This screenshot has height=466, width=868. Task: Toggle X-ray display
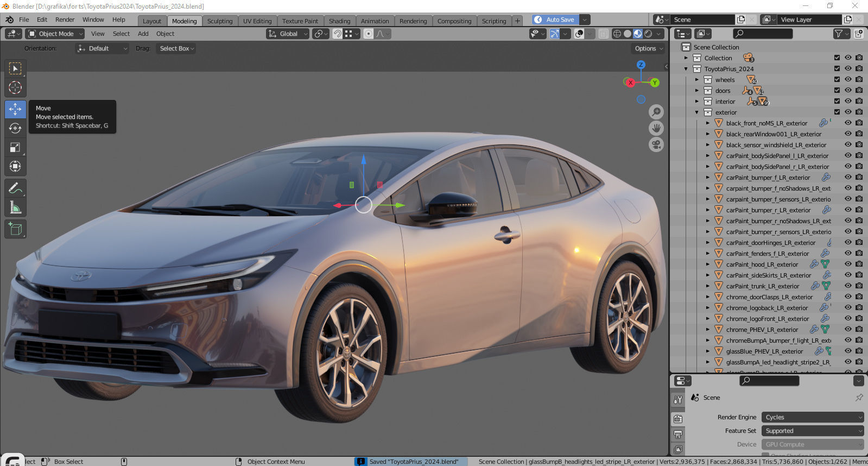point(603,34)
